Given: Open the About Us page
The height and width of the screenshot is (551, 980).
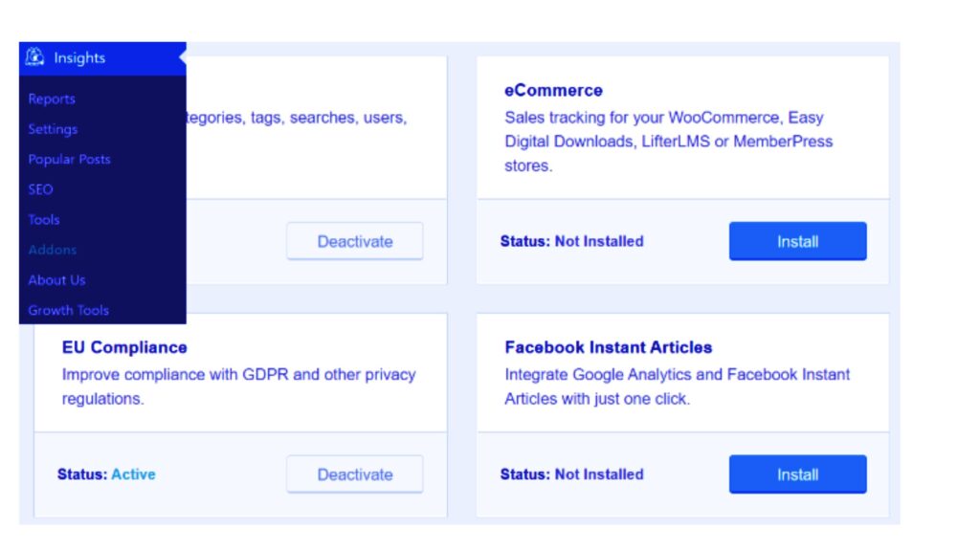Looking at the screenshot, I should coord(56,279).
